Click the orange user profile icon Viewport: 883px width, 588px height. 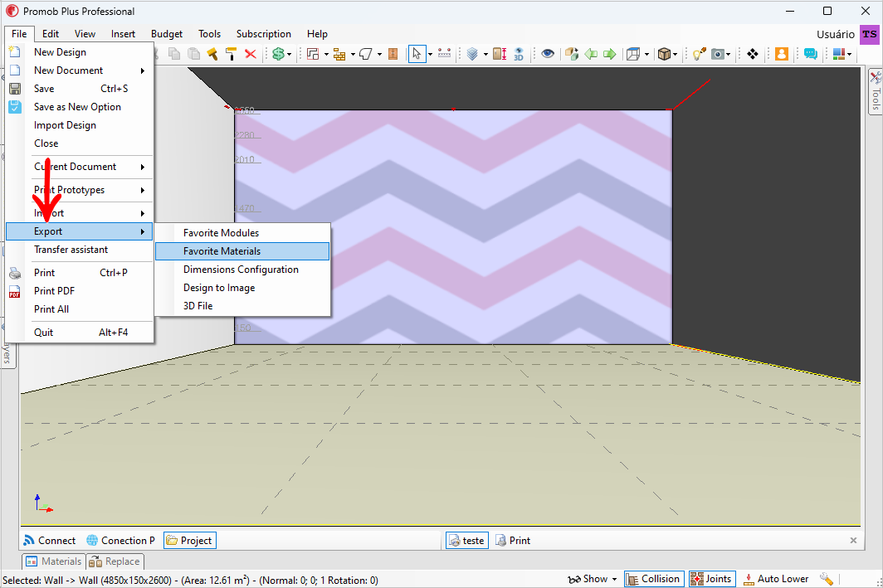pyautogui.click(x=782, y=54)
